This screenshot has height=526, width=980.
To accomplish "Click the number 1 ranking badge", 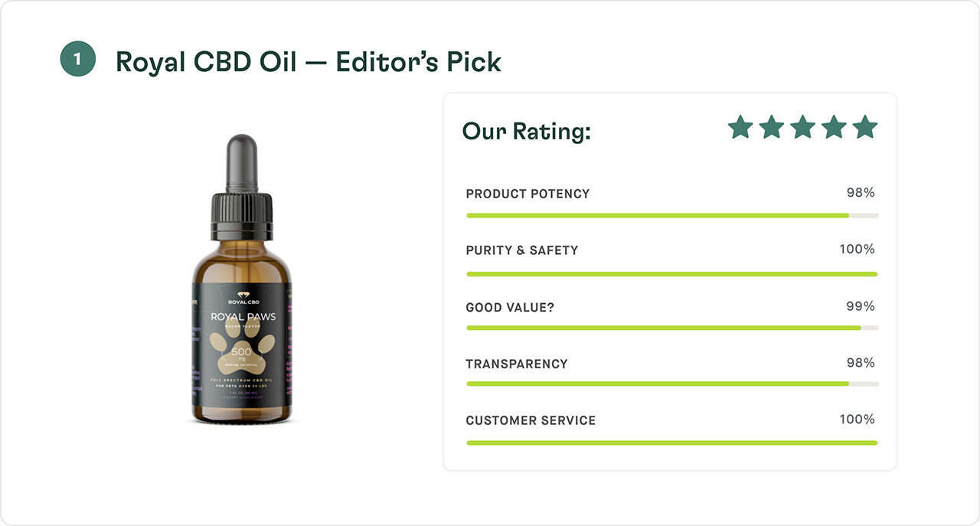I will [77, 59].
